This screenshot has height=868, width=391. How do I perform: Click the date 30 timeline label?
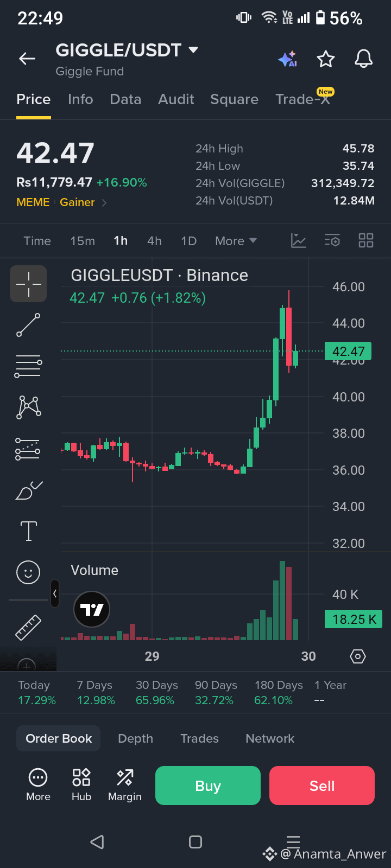pos(308,656)
